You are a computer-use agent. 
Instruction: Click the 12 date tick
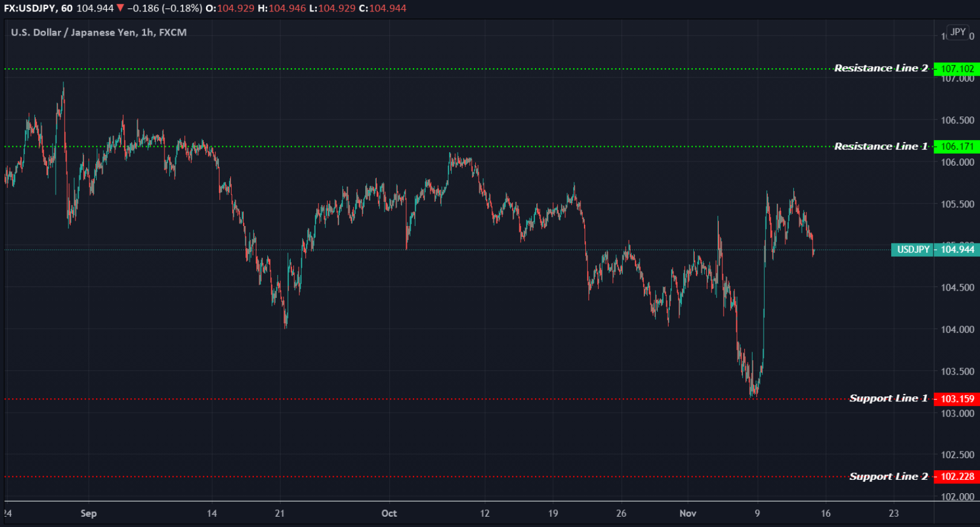pyautogui.click(x=485, y=513)
